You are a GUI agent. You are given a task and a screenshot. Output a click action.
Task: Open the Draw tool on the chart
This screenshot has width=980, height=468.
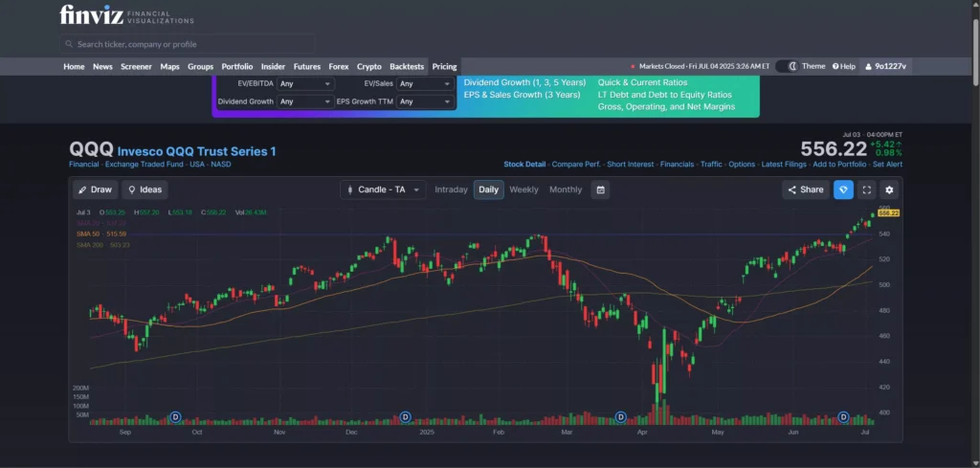pos(96,189)
